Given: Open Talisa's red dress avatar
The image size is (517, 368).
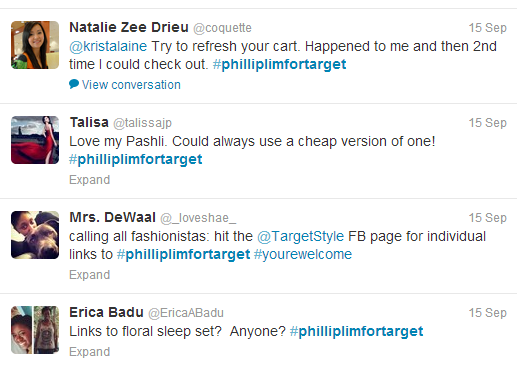Looking at the screenshot, I should tap(35, 140).
